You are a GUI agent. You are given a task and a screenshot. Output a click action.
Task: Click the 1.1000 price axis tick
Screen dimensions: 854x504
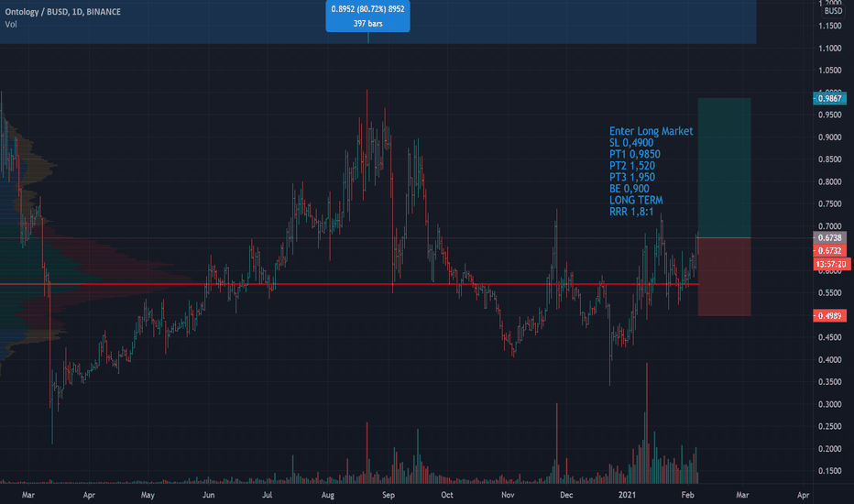click(x=829, y=49)
